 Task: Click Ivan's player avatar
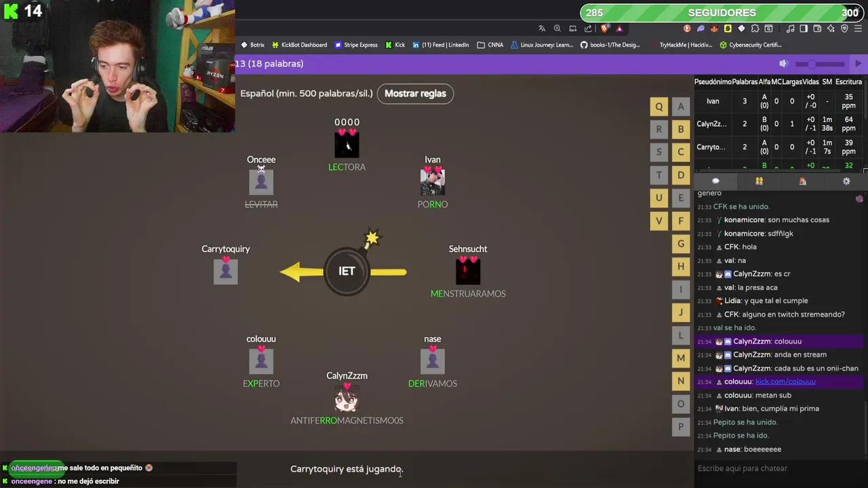coord(433,182)
